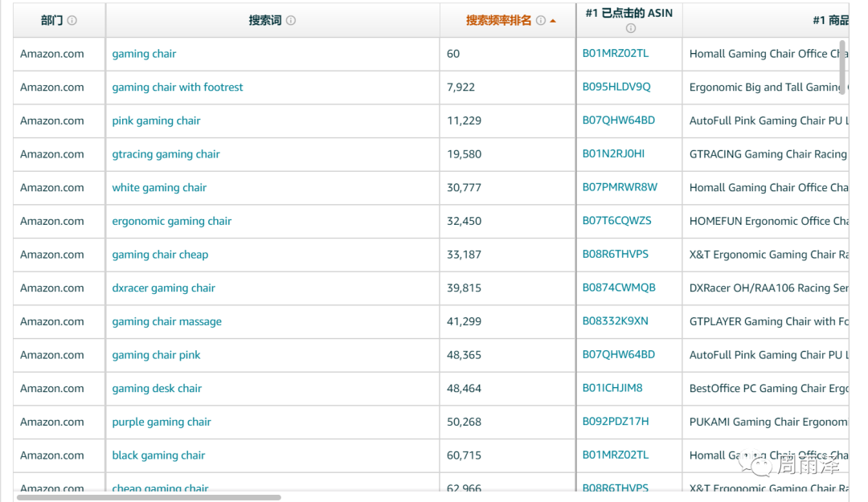
Task: Open the "gaming chair with footrest" search term
Action: pyautogui.click(x=178, y=88)
